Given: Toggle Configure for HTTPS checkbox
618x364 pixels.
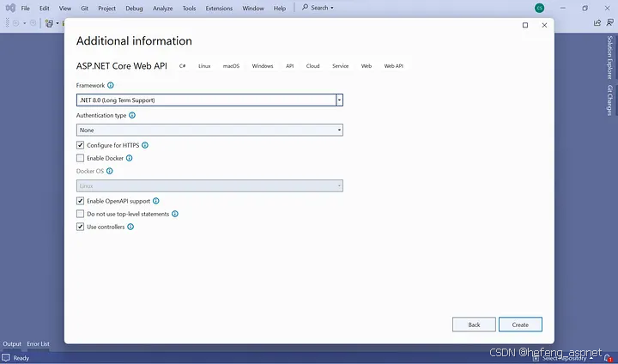Looking at the screenshot, I should coord(81,145).
